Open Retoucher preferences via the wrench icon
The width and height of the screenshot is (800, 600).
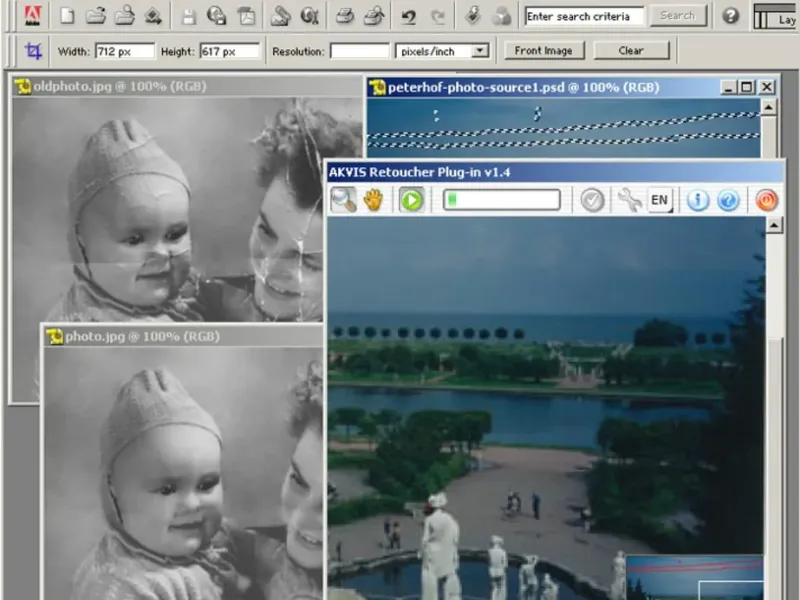point(629,200)
